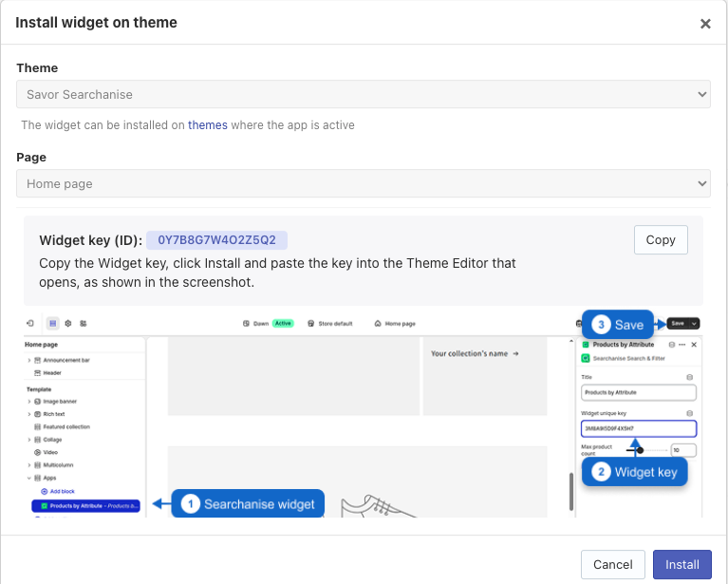Click the Add block link under Apps

[58, 491]
